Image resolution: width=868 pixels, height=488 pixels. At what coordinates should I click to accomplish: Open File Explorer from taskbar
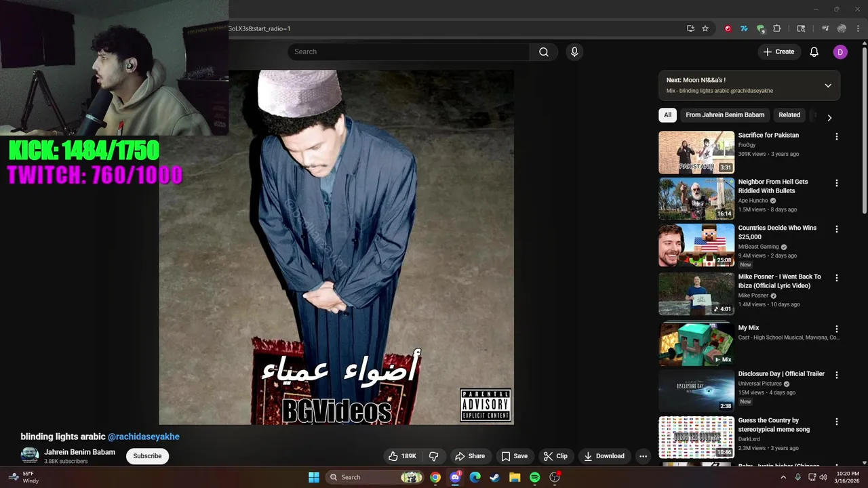pyautogui.click(x=515, y=477)
